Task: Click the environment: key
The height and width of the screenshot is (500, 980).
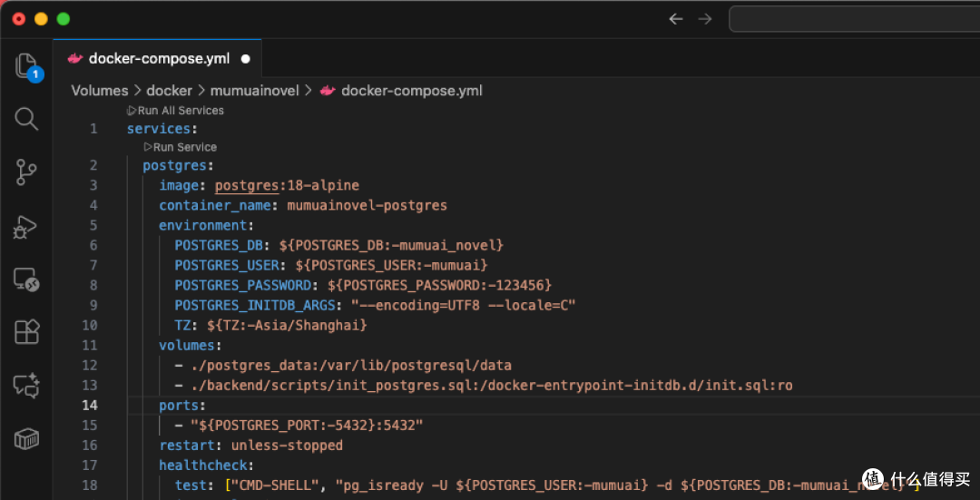Action: [207, 225]
